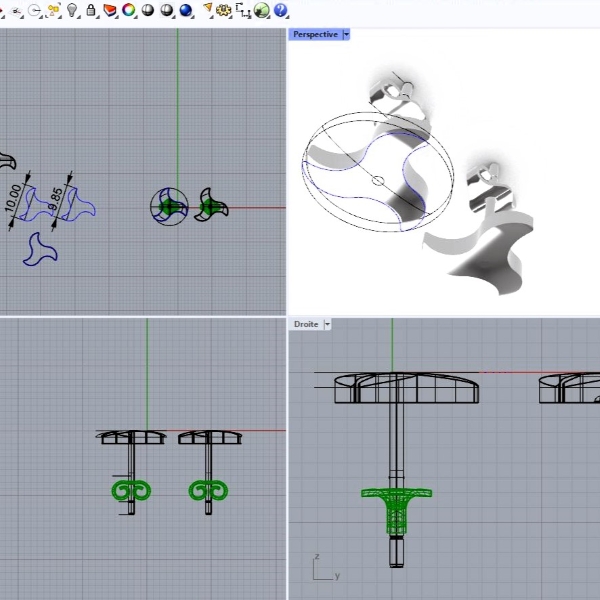Open Help with the question mark icon
Viewport: 600px width, 600px height.
coord(281,11)
